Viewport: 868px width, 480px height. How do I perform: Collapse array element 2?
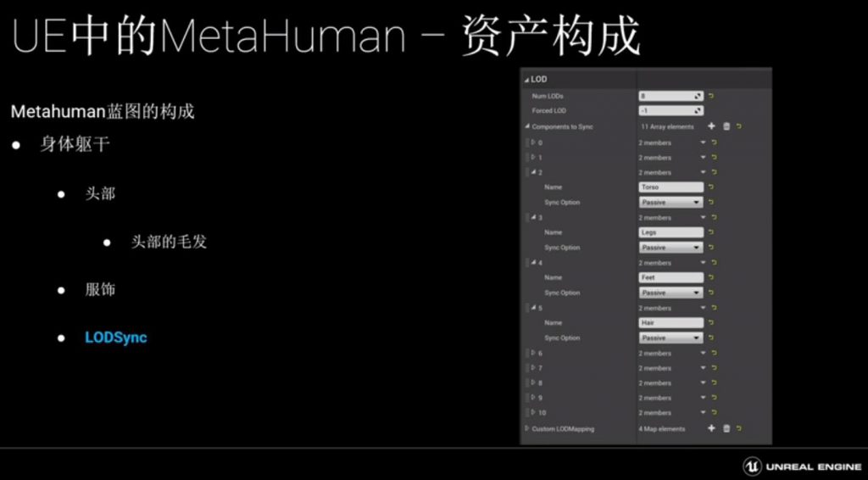[534, 172]
